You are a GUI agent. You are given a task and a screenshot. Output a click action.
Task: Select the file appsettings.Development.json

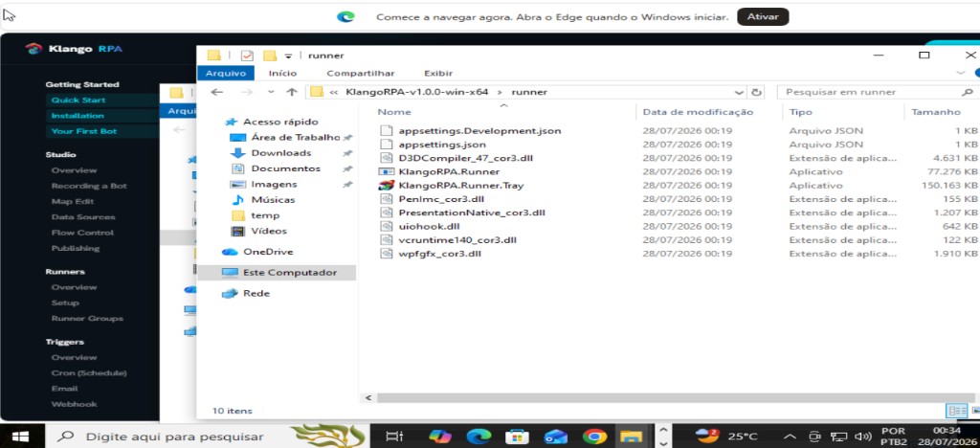[x=479, y=131]
